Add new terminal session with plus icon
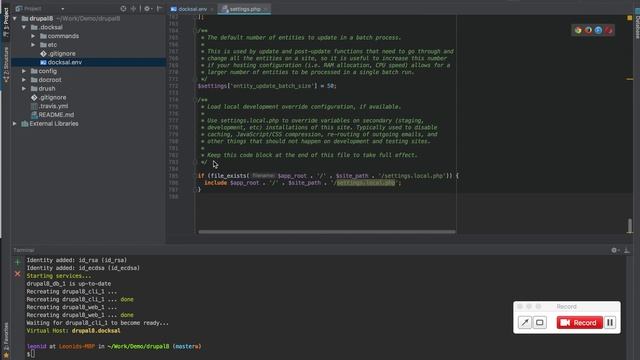Viewport: 640px width, 360px height. pos(18,262)
